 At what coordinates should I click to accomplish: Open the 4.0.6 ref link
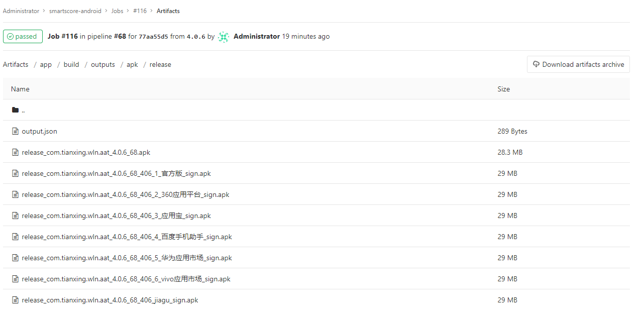[196, 37]
